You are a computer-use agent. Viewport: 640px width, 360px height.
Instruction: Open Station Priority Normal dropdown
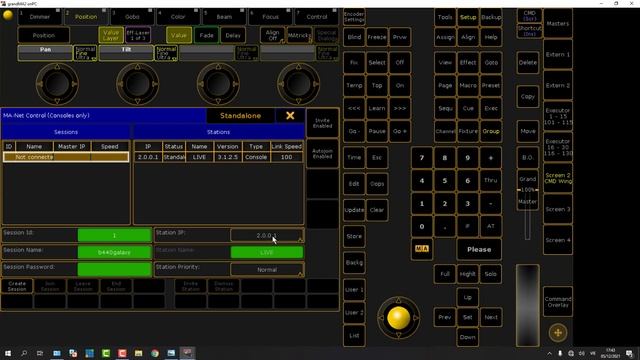coord(267,270)
